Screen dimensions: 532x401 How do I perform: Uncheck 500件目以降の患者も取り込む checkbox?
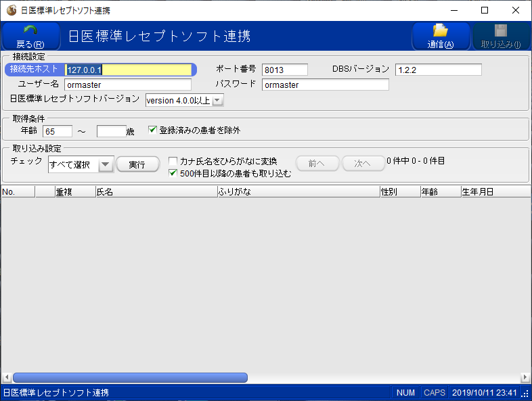173,173
